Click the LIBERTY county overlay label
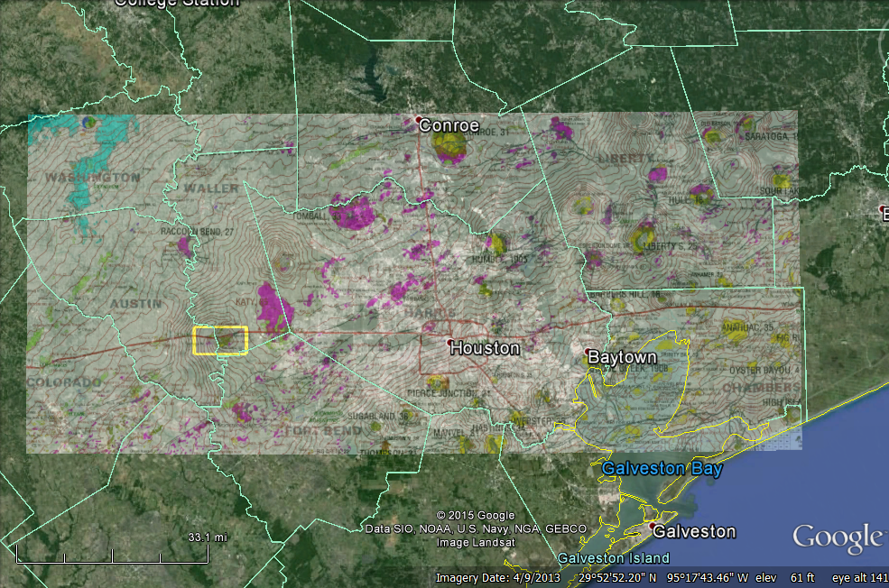Screen dimensions: 889x588 click(x=625, y=159)
